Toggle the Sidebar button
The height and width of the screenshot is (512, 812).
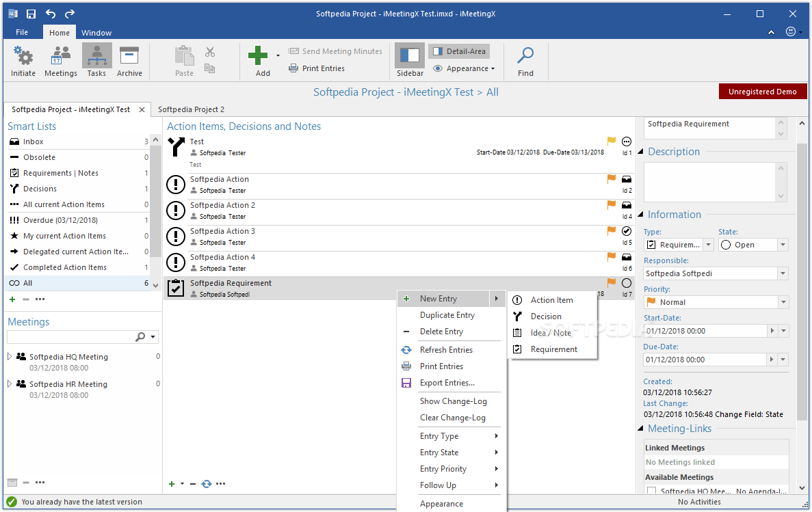point(410,61)
